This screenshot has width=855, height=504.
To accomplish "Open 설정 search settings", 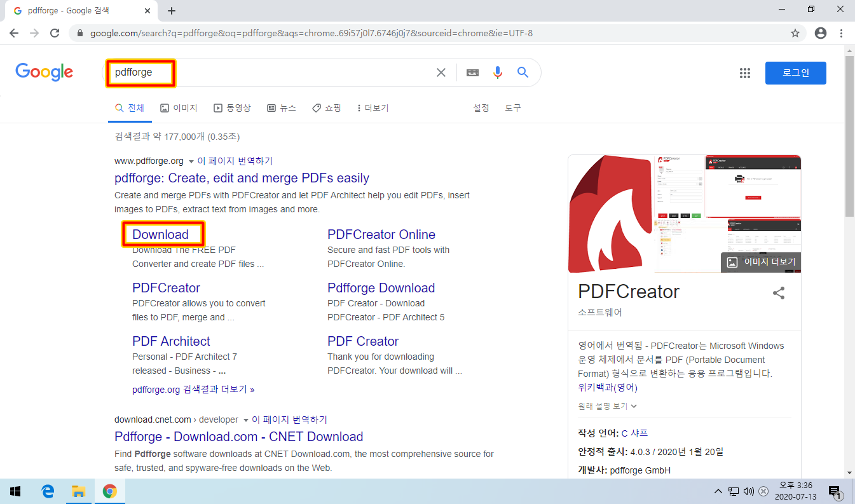I will coord(481,108).
